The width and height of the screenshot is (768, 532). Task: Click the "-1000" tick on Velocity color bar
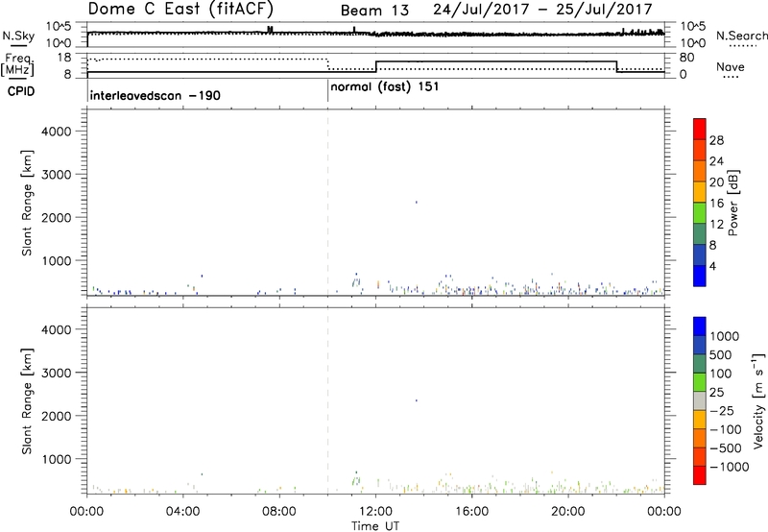(729, 467)
